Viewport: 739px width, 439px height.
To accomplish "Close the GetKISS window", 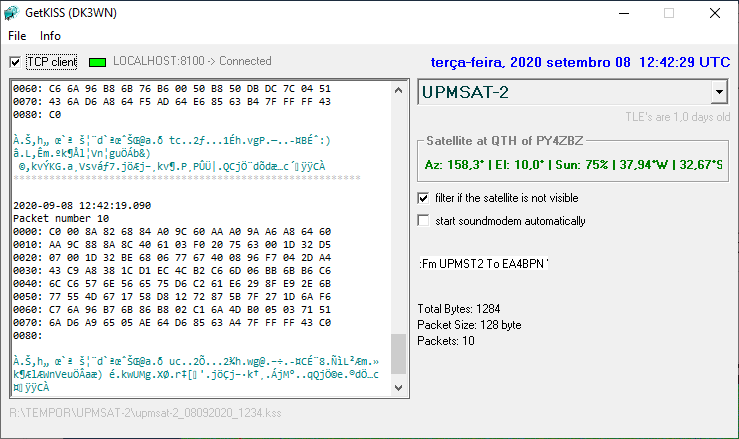I will point(715,13).
